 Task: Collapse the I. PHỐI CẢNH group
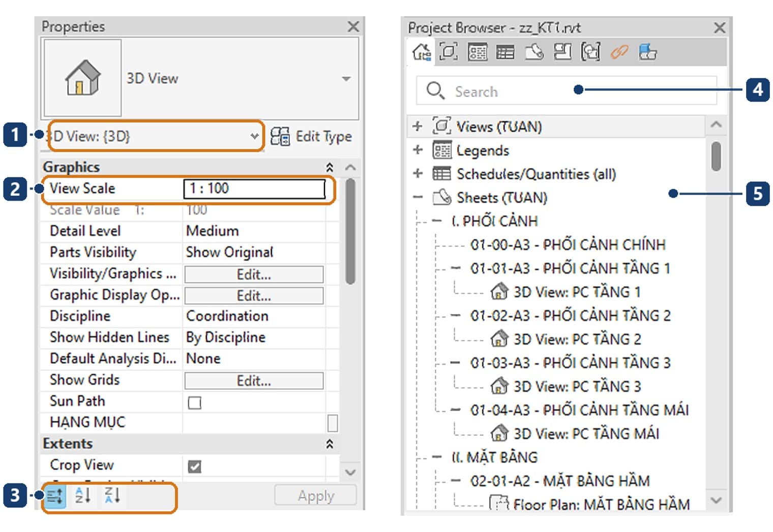[437, 221]
